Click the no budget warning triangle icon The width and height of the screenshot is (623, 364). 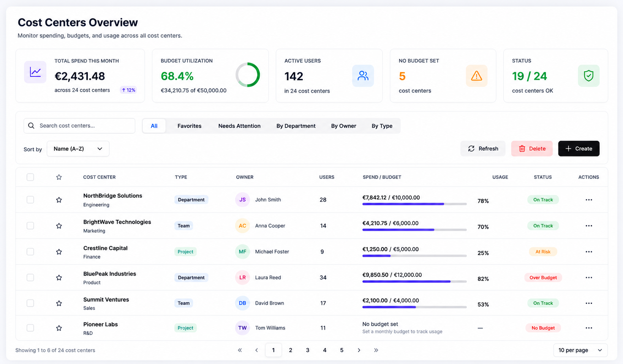click(x=476, y=76)
